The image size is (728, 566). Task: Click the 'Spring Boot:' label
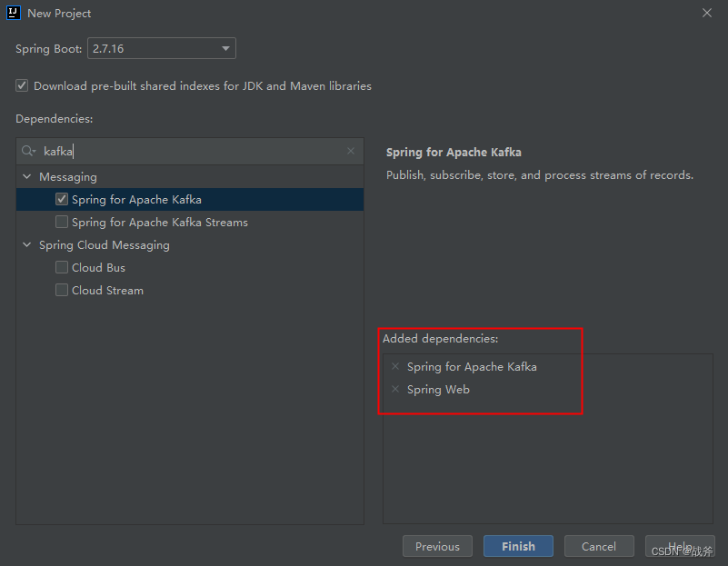[49, 49]
